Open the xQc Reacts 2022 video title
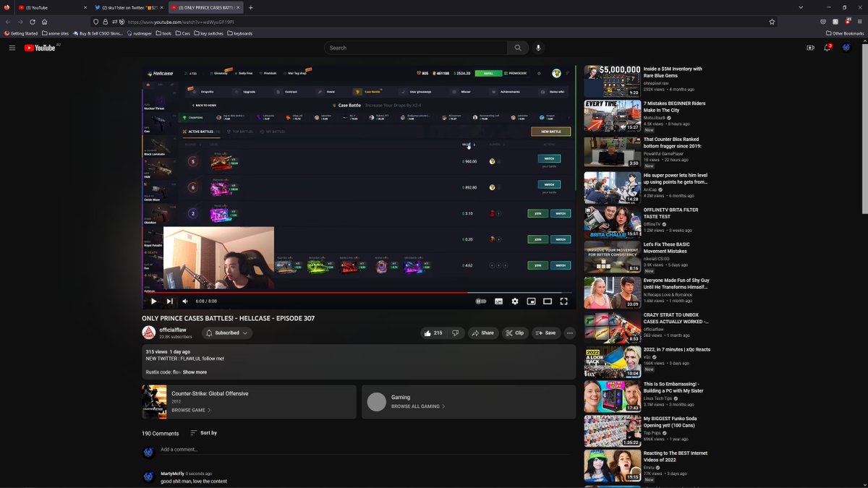This screenshot has width=868, height=488. [677, 349]
